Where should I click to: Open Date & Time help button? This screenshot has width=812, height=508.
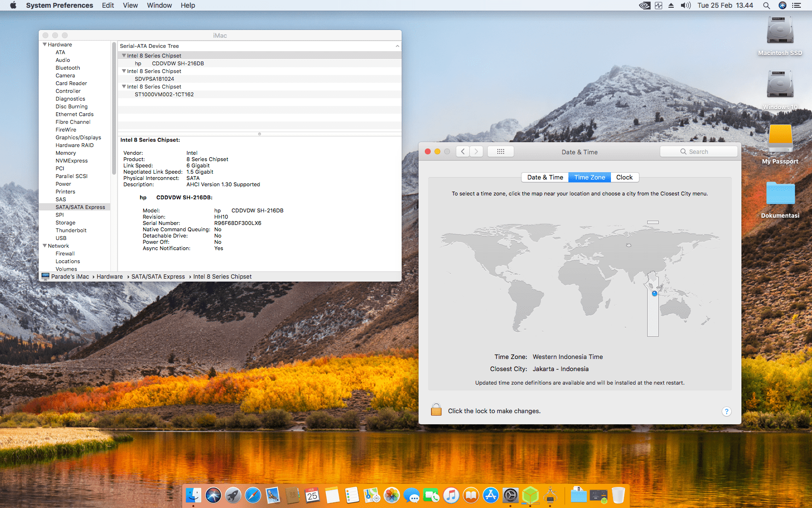726,411
